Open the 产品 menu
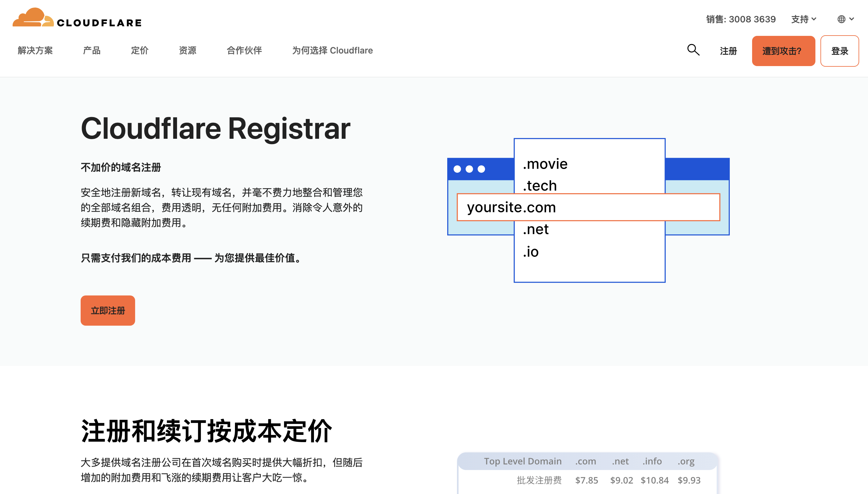Screen dimensions: 868x494 [x=92, y=51]
